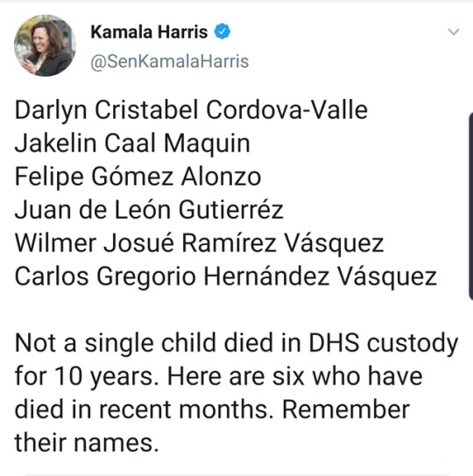Viewport: 473px width, 476px height.
Task: Select the name Felipe Gómez Alonzo
Action: tap(138, 177)
